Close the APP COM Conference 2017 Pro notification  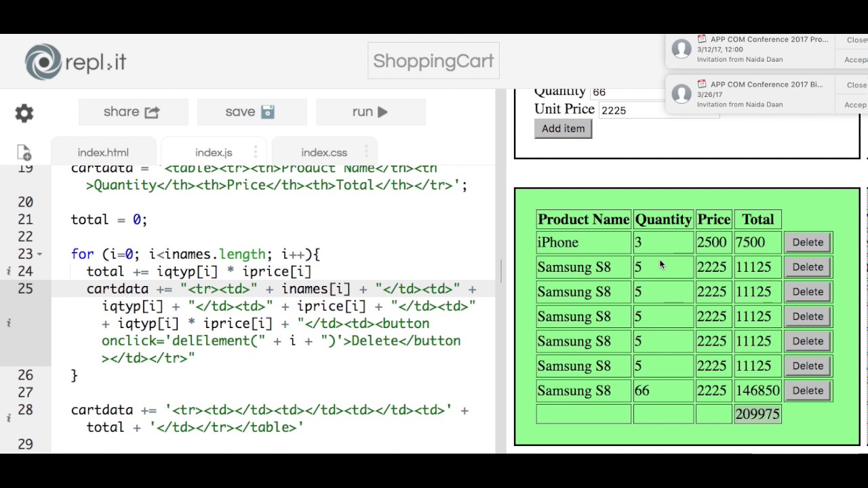click(856, 40)
